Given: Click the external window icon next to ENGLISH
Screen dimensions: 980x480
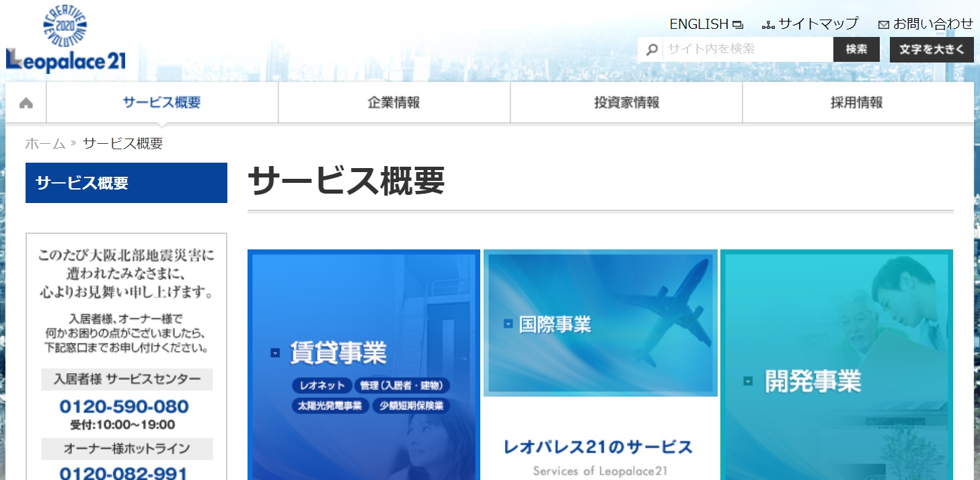Looking at the screenshot, I should point(738,25).
